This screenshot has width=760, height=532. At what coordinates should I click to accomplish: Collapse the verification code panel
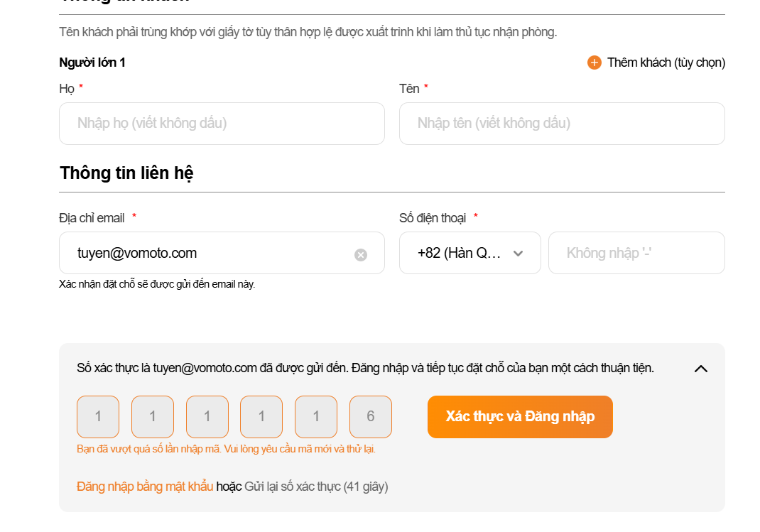tap(701, 369)
